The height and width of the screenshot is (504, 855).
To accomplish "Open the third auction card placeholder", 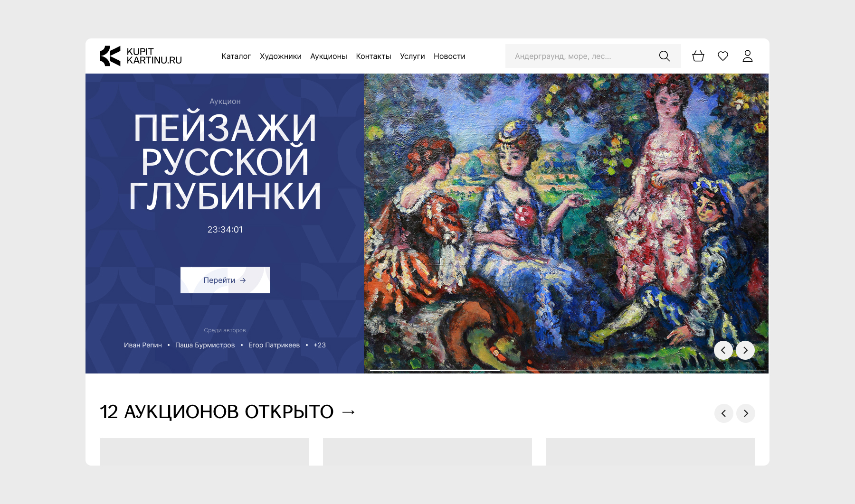I will point(651,452).
